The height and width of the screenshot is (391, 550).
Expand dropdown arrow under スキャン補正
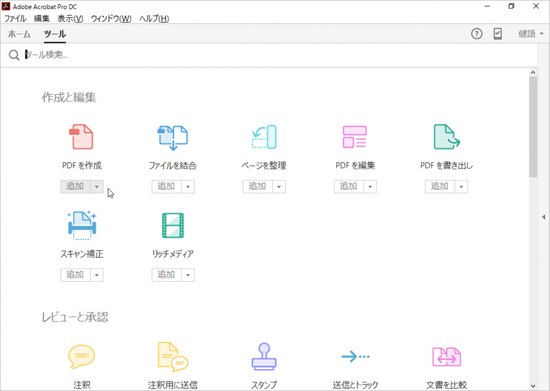[x=97, y=275]
